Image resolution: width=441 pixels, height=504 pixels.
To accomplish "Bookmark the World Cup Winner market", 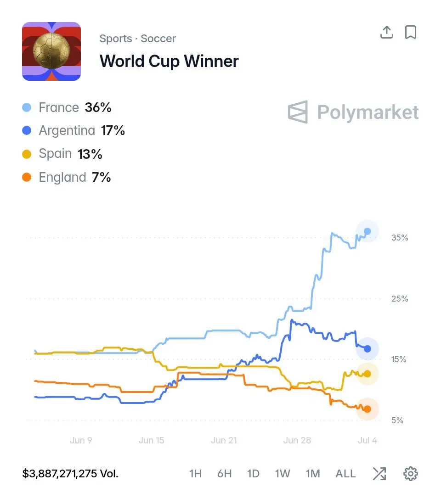I will [410, 32].
